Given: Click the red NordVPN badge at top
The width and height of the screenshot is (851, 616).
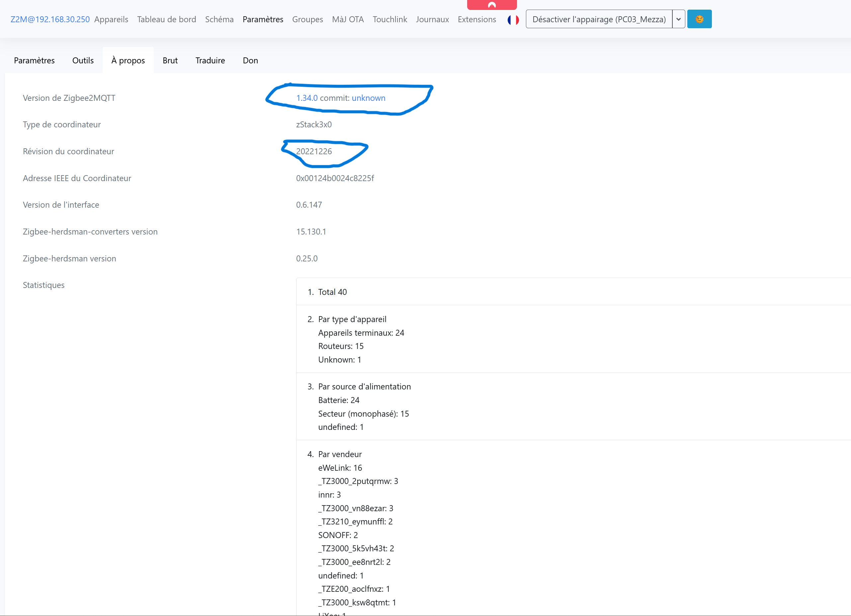Looking at the screenshot, I should [491, 5].
